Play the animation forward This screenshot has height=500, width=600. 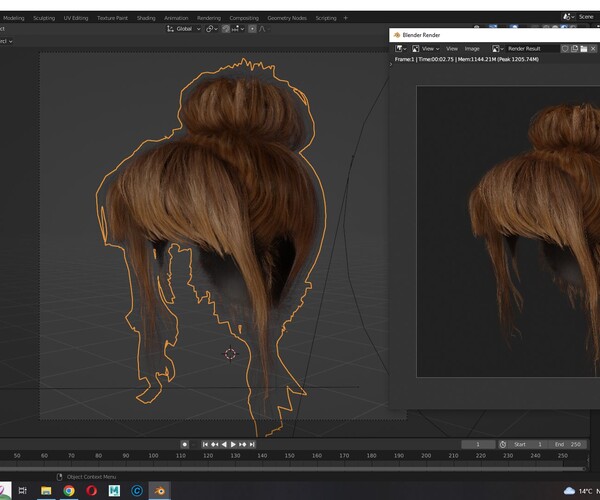pyautogui.click(x=233, y=444)
